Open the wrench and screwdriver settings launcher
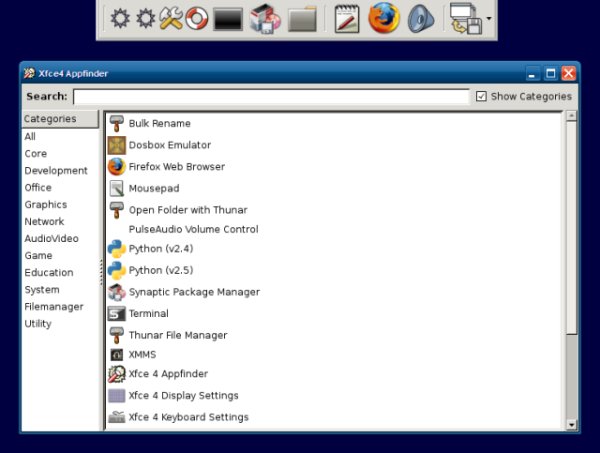Viewport: 600px width, 453px height. coord(171,18)
